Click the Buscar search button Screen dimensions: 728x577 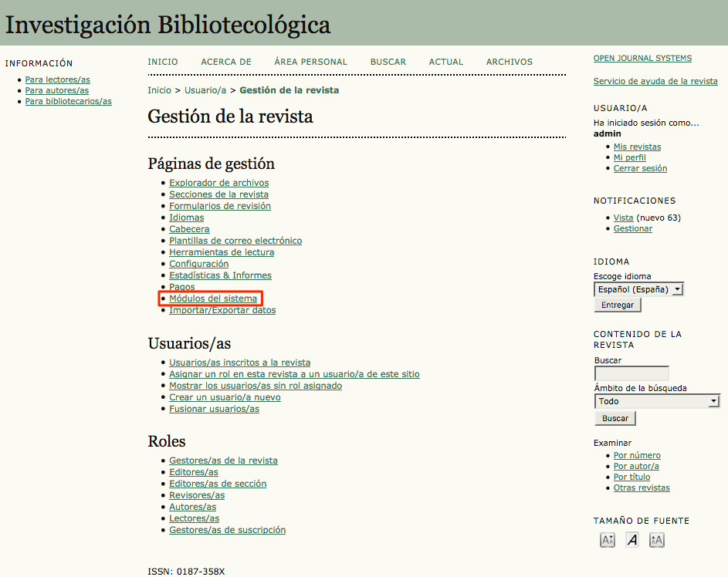click(x=615, y=417)
